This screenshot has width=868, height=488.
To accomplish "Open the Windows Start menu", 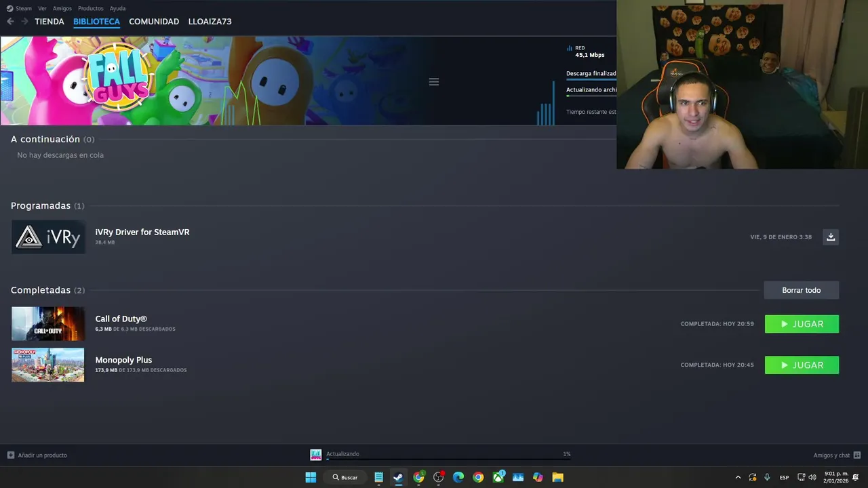I will click(x=311, y=477).
